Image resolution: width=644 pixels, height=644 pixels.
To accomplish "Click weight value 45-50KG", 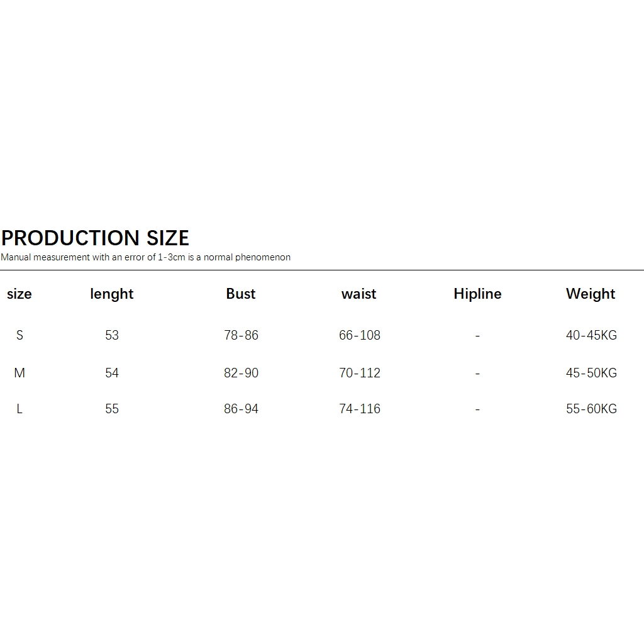I will (x=591, y=373).
